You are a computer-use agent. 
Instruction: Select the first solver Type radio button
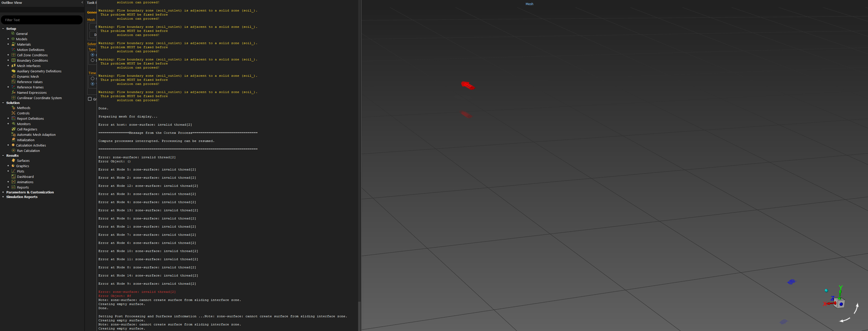tap(93, 55)
